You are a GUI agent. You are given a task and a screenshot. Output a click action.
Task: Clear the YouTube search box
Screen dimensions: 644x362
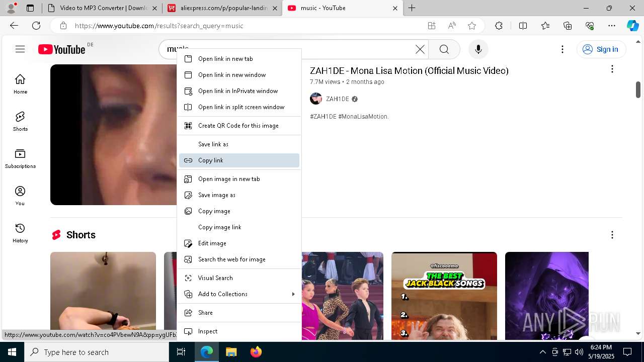click(x=420, y=49)
